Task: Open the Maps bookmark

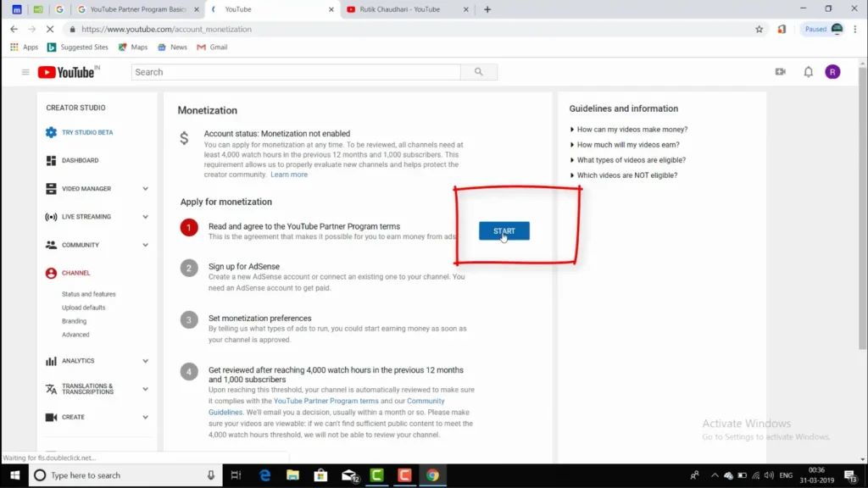Action: pyautogui.click(x=133, y=47)
